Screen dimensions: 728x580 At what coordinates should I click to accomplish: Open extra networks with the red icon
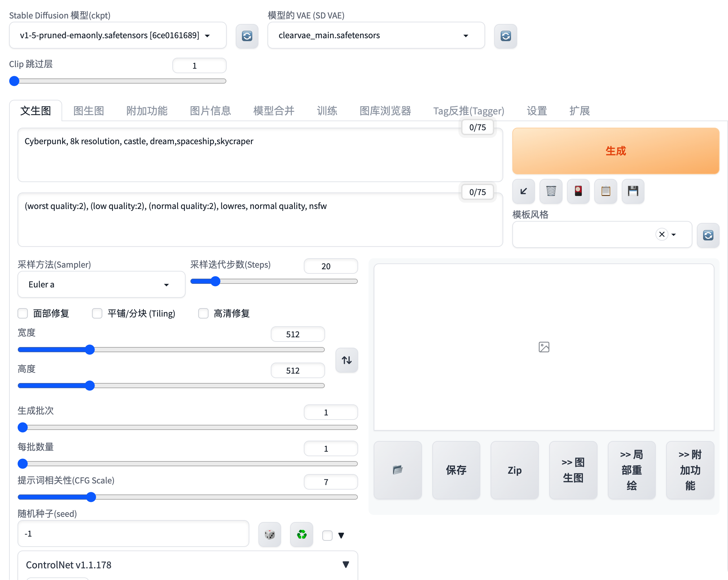578,191
